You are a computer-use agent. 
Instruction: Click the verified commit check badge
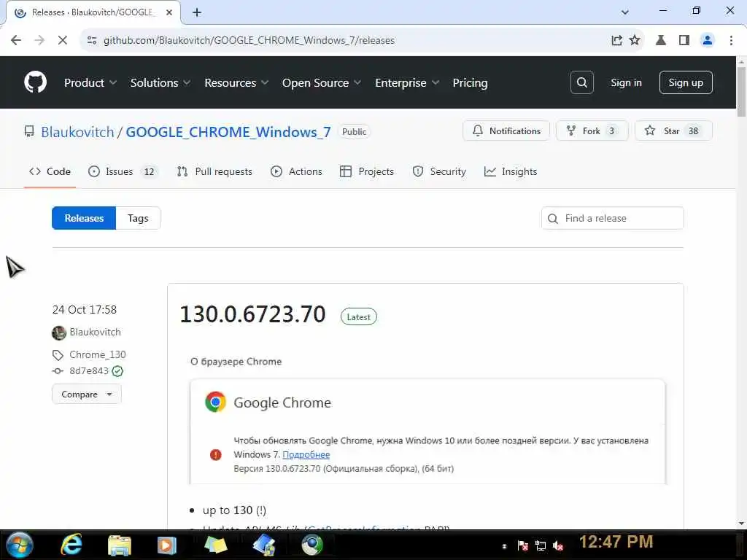click(117, 371)
